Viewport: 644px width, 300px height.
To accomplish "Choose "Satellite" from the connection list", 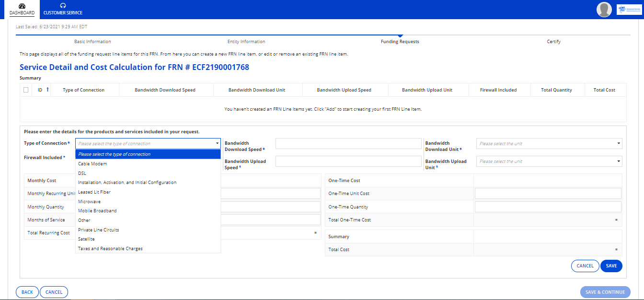I will [x=86, y=239].
